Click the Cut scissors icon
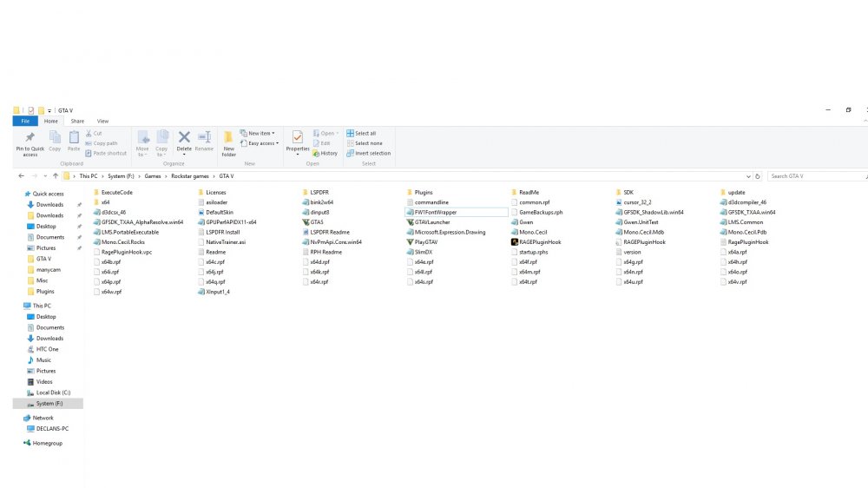The height and width of the screenshot is (488, 868). coord(89,134)
